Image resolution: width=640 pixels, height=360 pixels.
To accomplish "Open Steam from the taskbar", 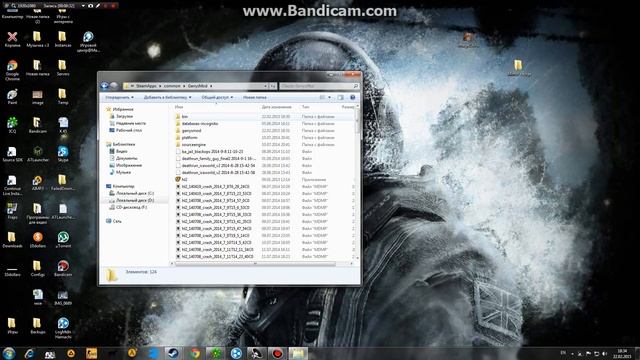I will coord(173,353).
